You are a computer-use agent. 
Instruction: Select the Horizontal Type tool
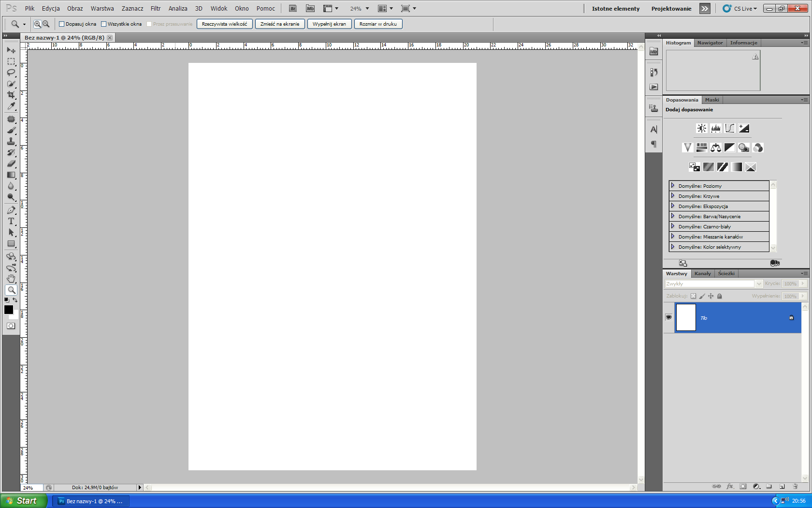[x=11, y=221]
